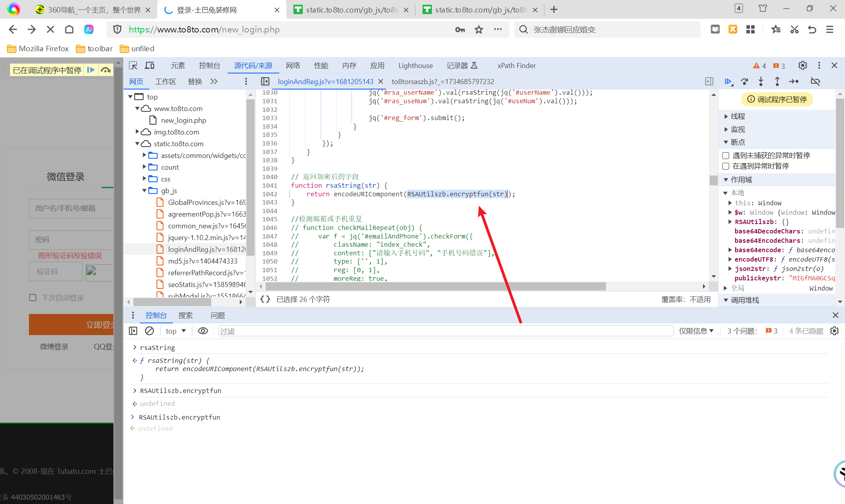Click the console 过滤 filter field
845x504 pixels.
[x=445, y=331]
